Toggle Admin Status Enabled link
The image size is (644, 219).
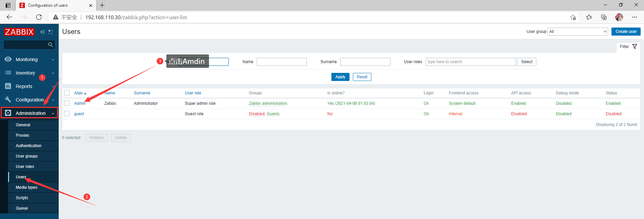(613, 103)
